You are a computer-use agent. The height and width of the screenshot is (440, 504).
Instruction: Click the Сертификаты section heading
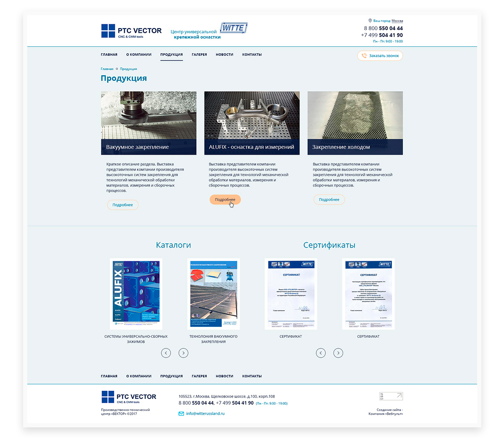329,245
